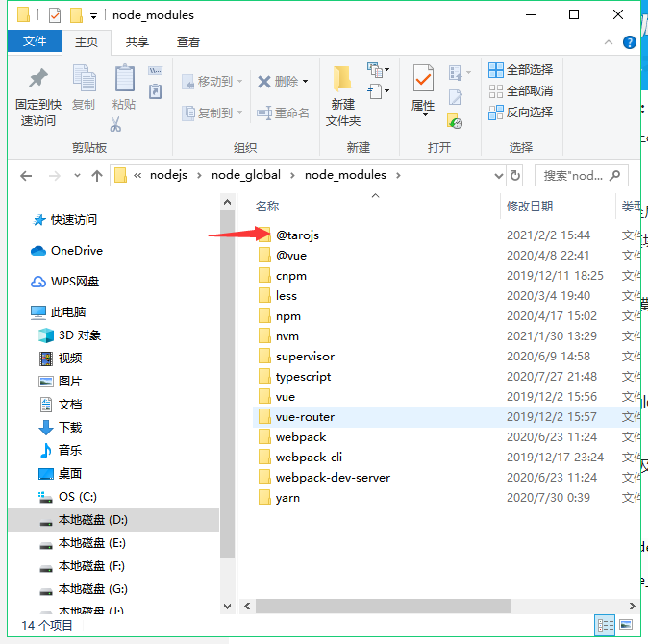Viewport: 648px width, 644px height.
Task: Open the Properties icon with checkmark
Action: (423, 78)
